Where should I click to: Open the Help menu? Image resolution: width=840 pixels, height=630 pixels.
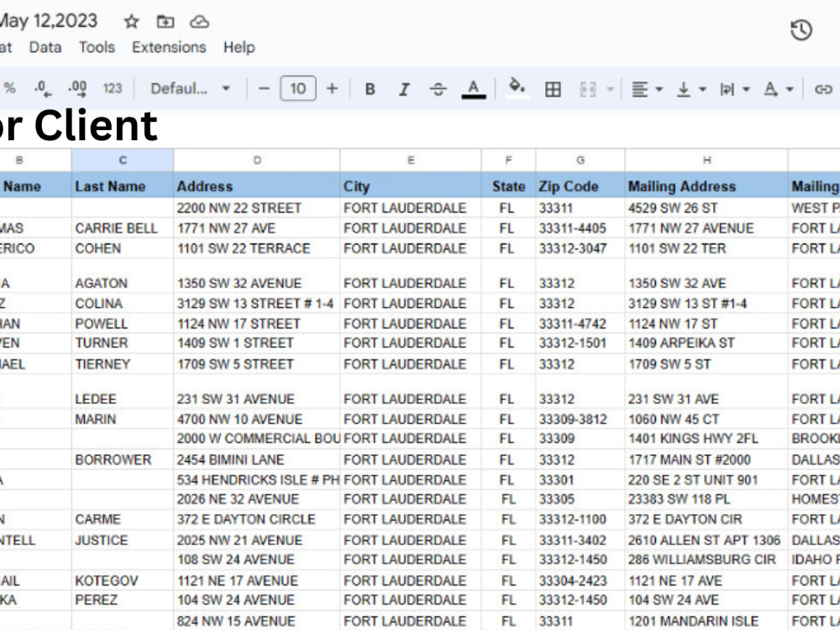click(x=239, y=47)
